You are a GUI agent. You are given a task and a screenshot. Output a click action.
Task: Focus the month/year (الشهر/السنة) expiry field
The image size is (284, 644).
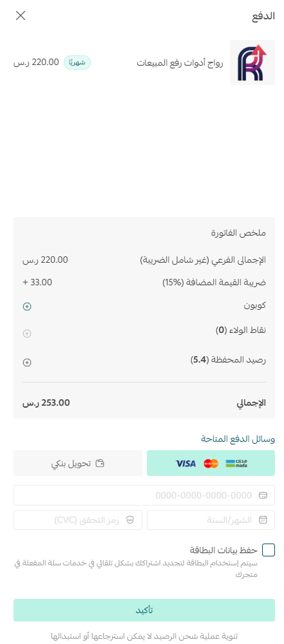point(211,520)
